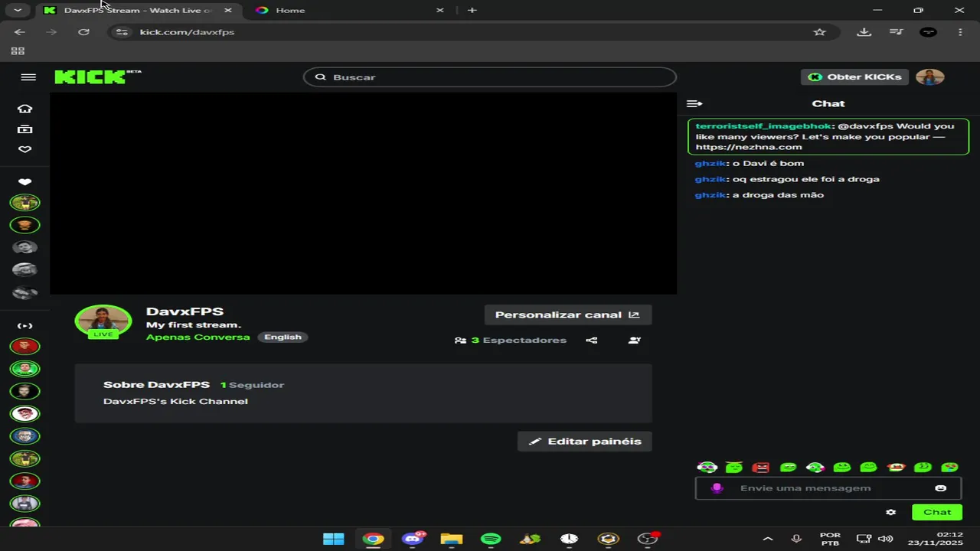Screen dimensions: 980x551
Task: Click the live broadcast recommended icon
Action: pos(25,326)
